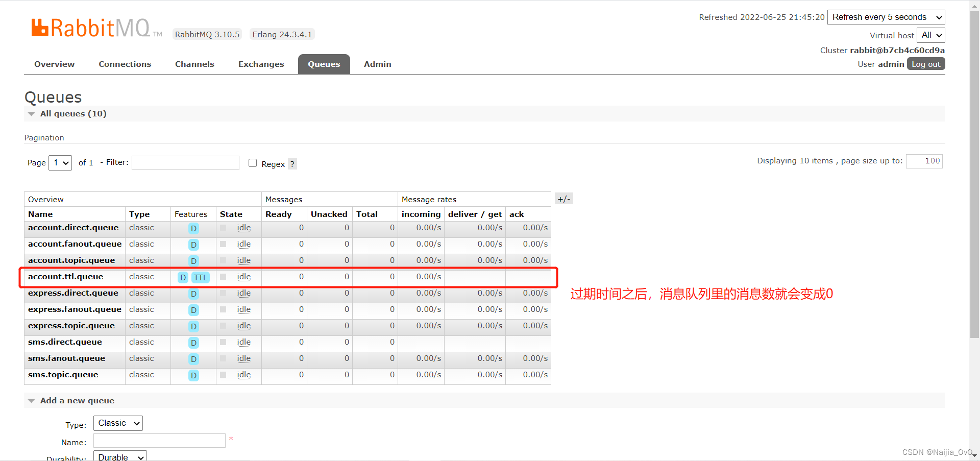Click the page vertical scrollbar

coord(974,174)
